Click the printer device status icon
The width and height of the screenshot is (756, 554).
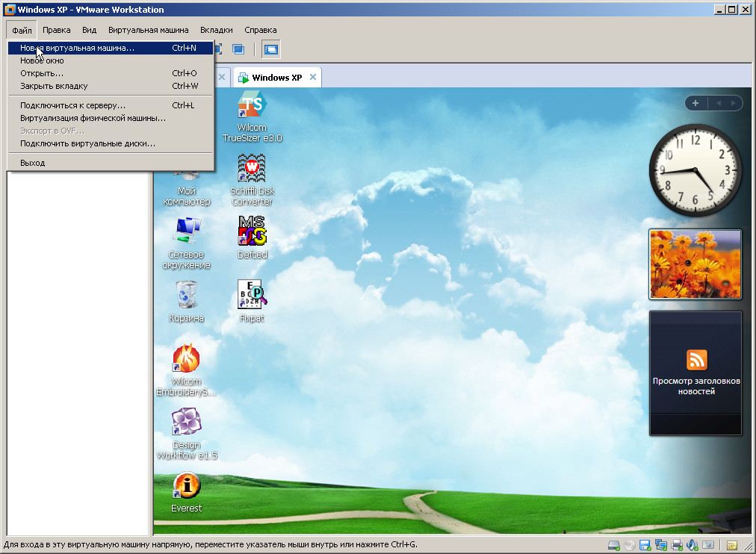tap(676, 545)
